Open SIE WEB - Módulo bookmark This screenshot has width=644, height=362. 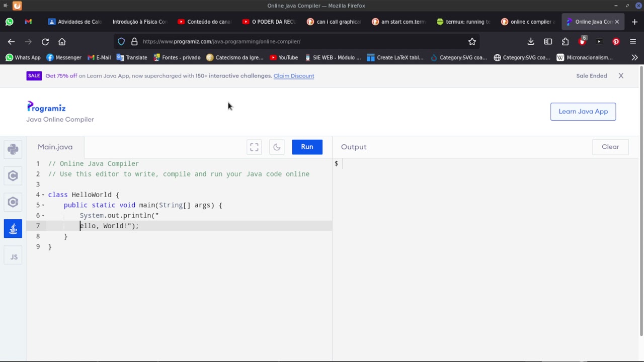pyautogui.click(x=333, y=57)
